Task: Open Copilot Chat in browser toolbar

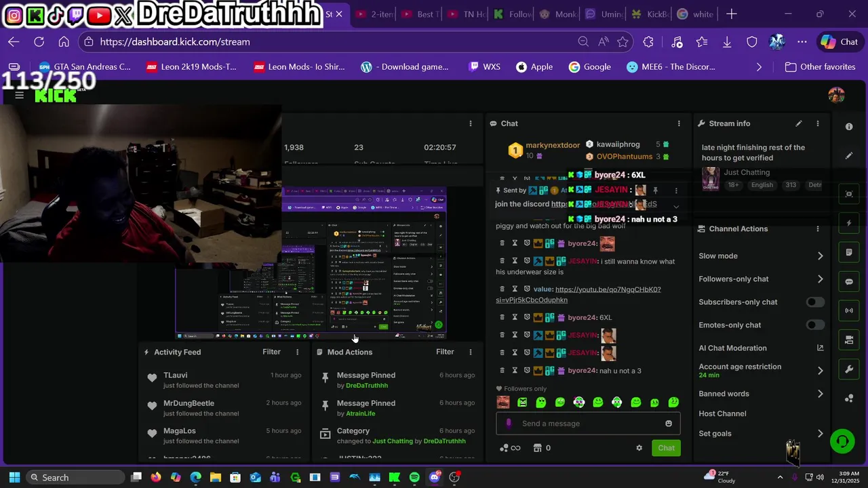Action: click(840, 42)
